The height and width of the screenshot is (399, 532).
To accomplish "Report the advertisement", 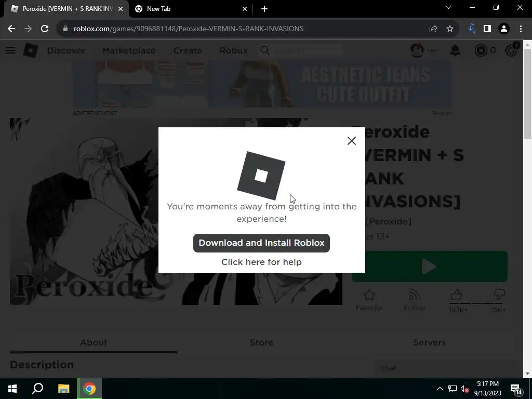I will (442, 113).
